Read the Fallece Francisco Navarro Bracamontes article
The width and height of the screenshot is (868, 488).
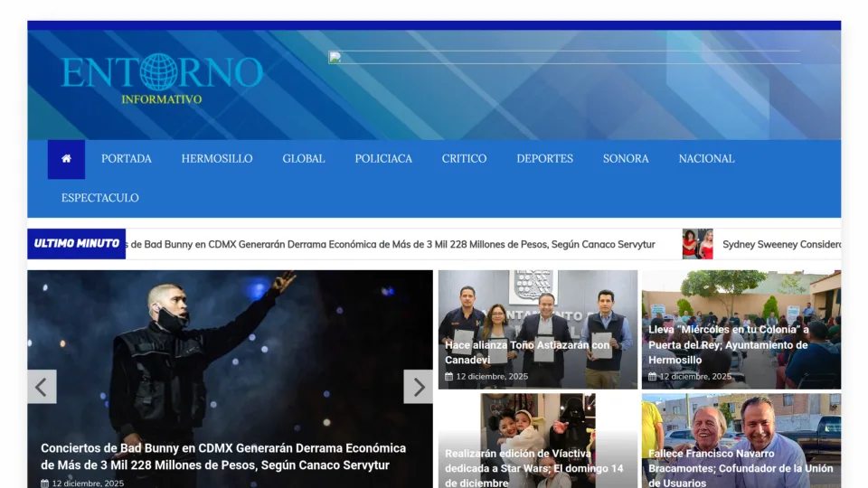741,468
